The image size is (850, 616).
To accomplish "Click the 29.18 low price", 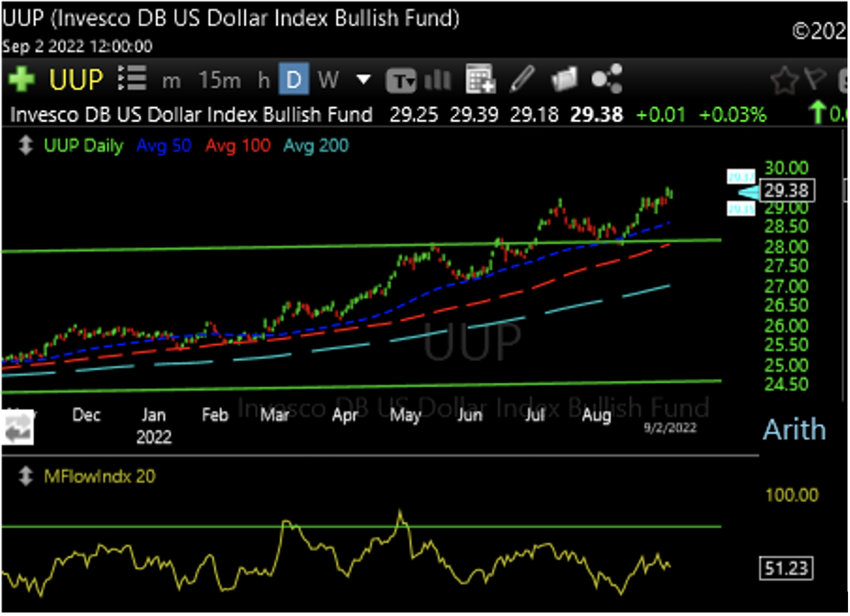I will [x=534, y=115].
